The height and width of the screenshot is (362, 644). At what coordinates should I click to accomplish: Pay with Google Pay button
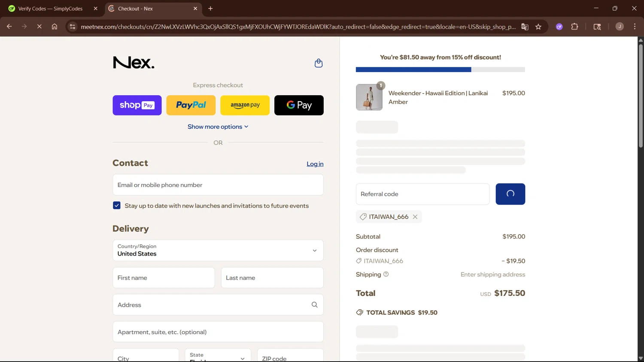click(x=299, y=105)
